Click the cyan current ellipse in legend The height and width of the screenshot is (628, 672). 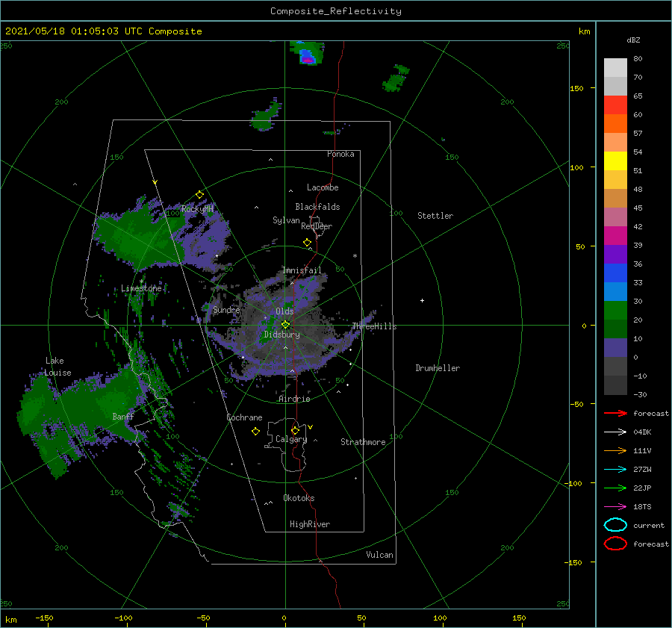[615, 525]
